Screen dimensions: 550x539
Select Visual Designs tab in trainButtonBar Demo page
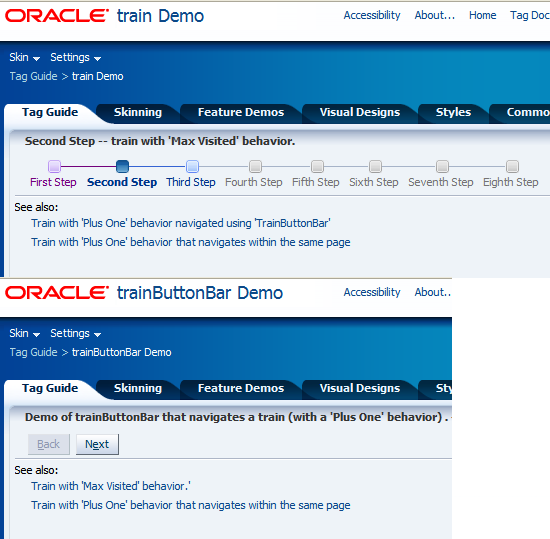tap(360, 389)
